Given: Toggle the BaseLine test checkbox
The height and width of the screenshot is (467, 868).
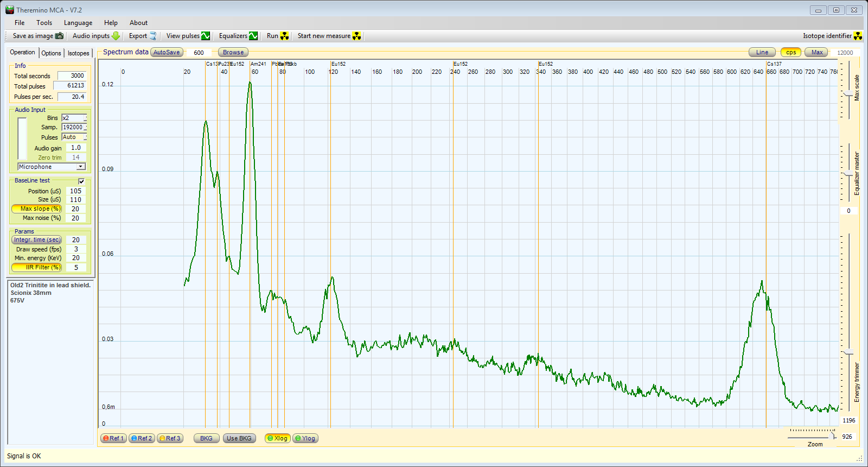Looking at the screenshot, I should [81, 181].
